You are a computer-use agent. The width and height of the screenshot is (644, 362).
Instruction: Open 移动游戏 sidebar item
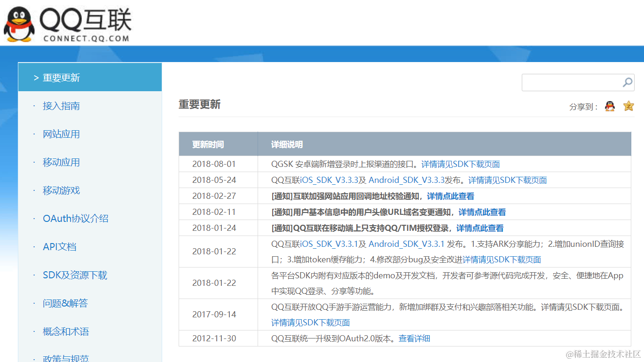click(x=61, y=190)
